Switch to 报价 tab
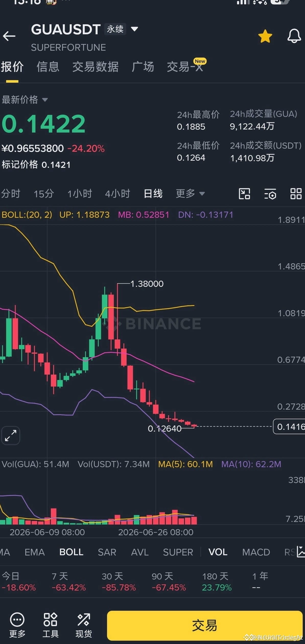This screenshot has height=644, width=305. 12,67
